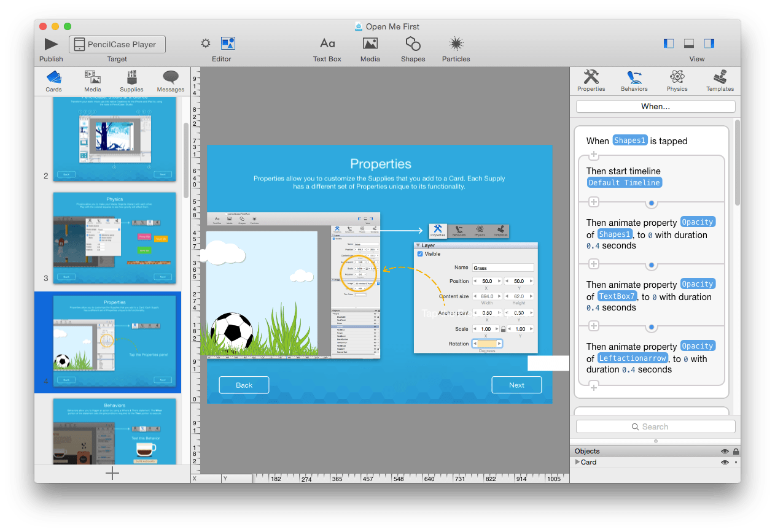The image size is (775, 532).
Task: Click the blue dot below the Default Timeline step
Action: tap(652, 203)
